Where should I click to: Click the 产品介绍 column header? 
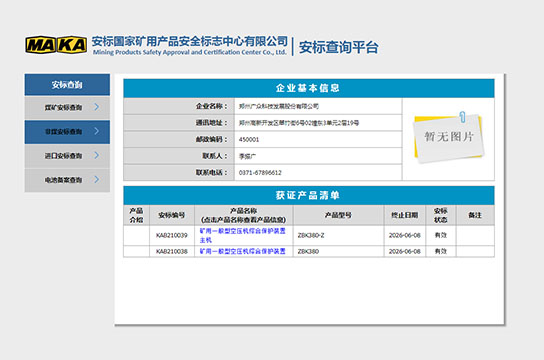pos(136,215)
